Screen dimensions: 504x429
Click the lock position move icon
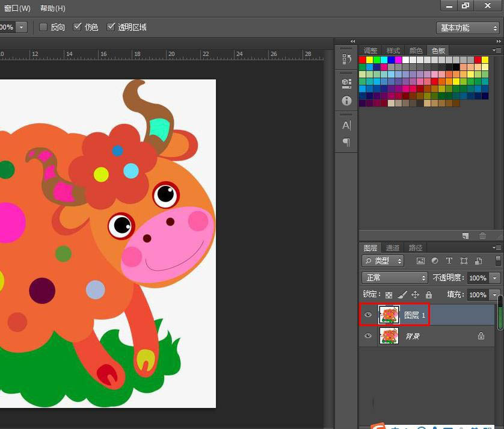tap(415, 295)
